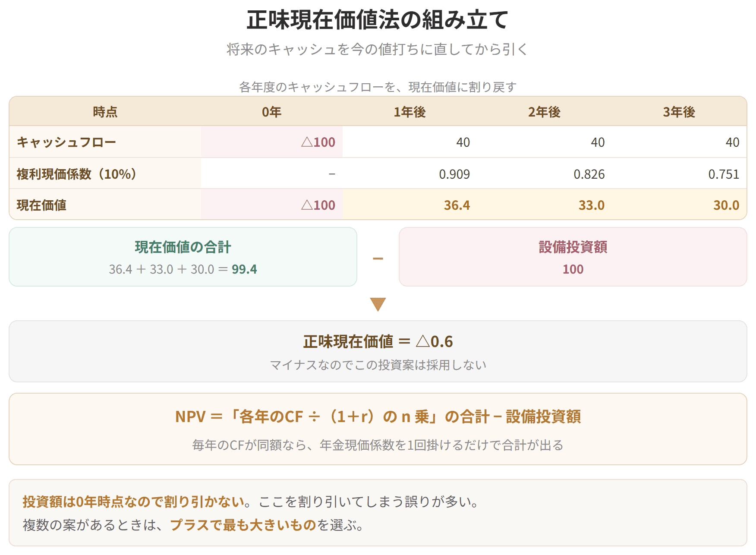Click the coefficient 0.751
The image size is (756, 555).
pyautogui.click(x=724, y=174)
